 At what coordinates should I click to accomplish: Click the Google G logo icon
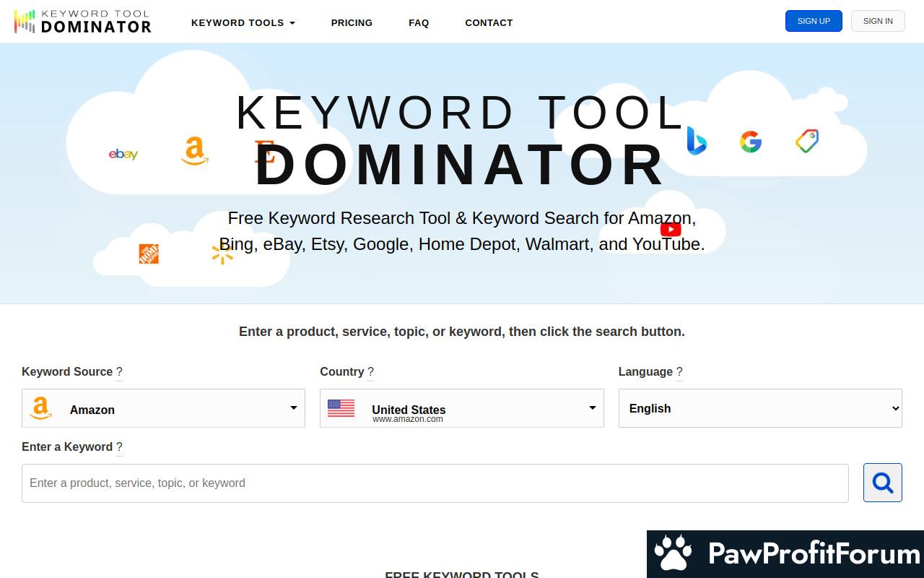coord(751,142)
